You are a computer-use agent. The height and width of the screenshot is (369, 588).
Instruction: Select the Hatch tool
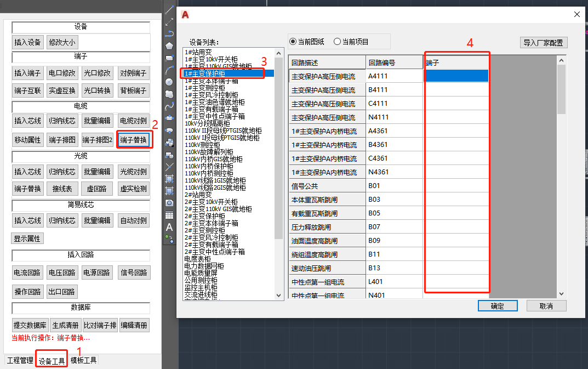point(170,178)
